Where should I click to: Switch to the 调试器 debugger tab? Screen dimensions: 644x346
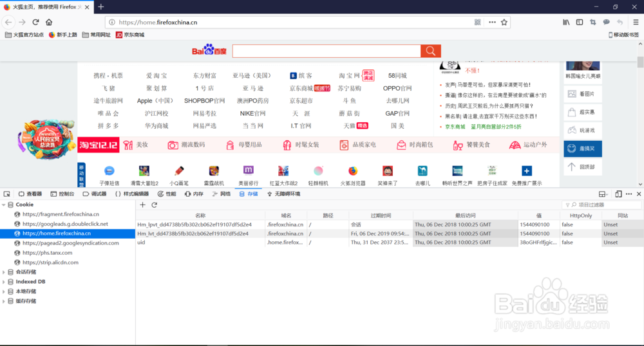[95, 194]
